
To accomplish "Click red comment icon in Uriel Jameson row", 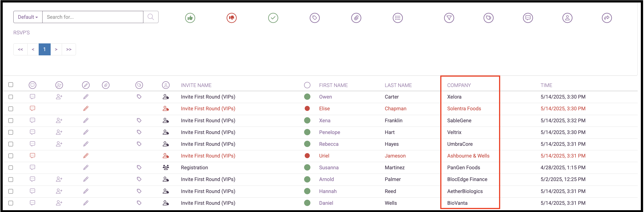I will click(x=33, y=155).
